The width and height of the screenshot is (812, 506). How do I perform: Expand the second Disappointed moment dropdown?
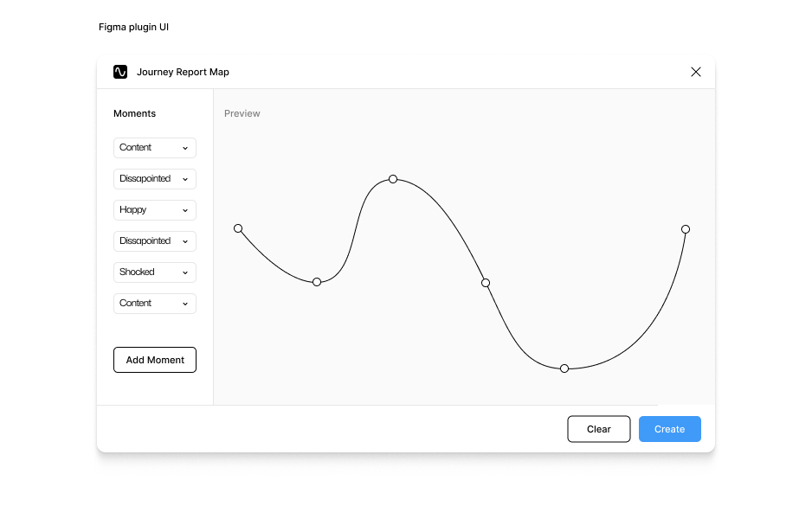pos(155,241)
